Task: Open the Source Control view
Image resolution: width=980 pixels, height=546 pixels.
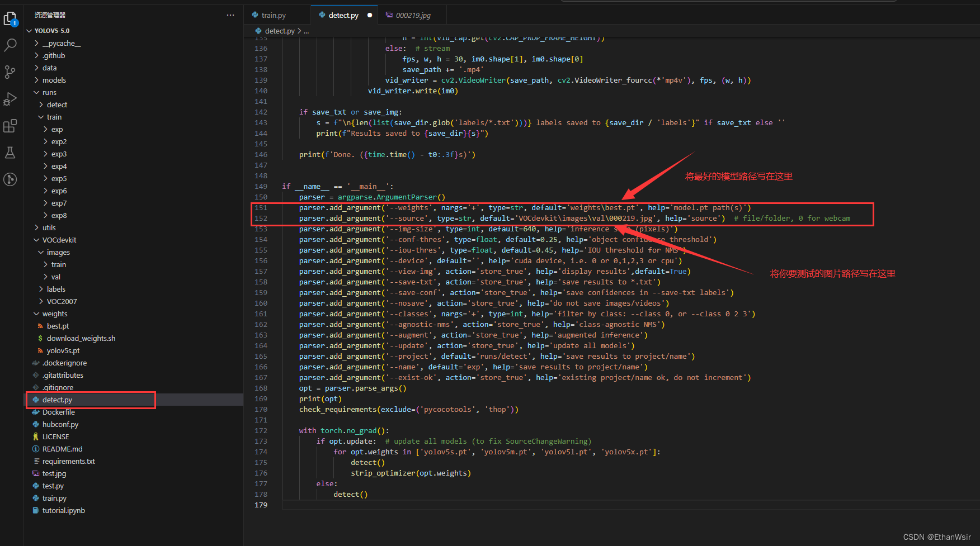Action: [10, 72]
